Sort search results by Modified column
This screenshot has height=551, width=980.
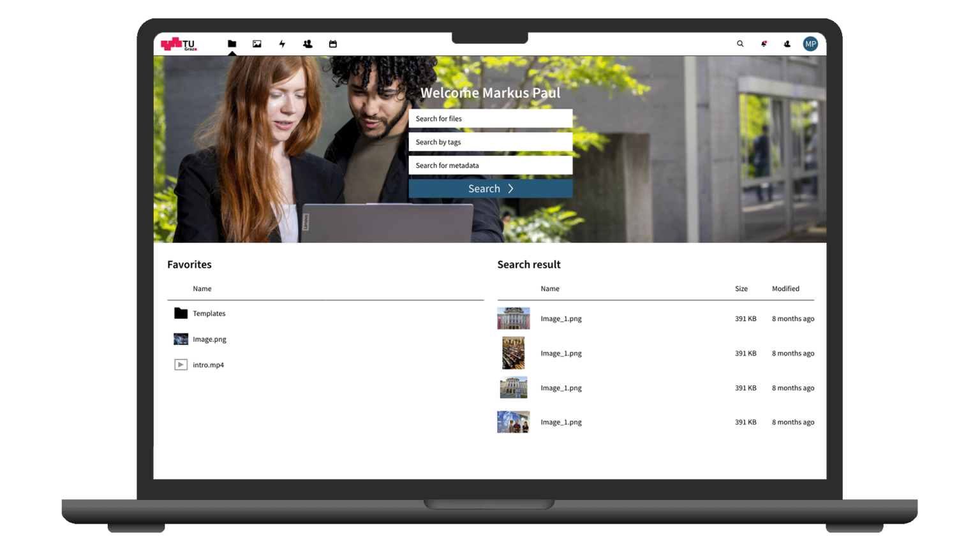(x=785, y=289)
